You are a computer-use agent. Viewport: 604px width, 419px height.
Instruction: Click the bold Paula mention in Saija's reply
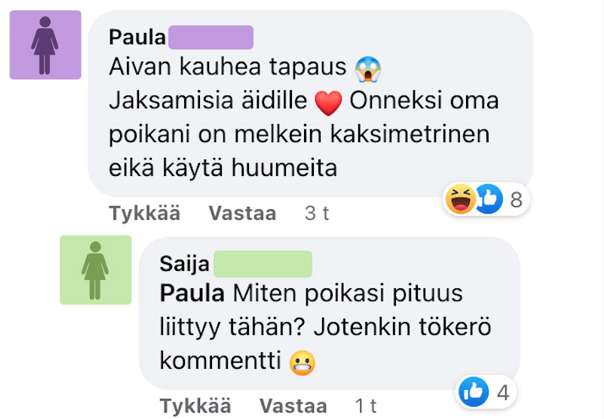(192, 296)
